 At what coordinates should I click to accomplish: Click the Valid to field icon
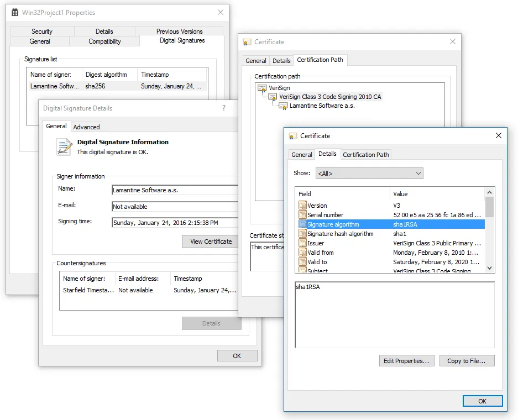pos(302,262)
